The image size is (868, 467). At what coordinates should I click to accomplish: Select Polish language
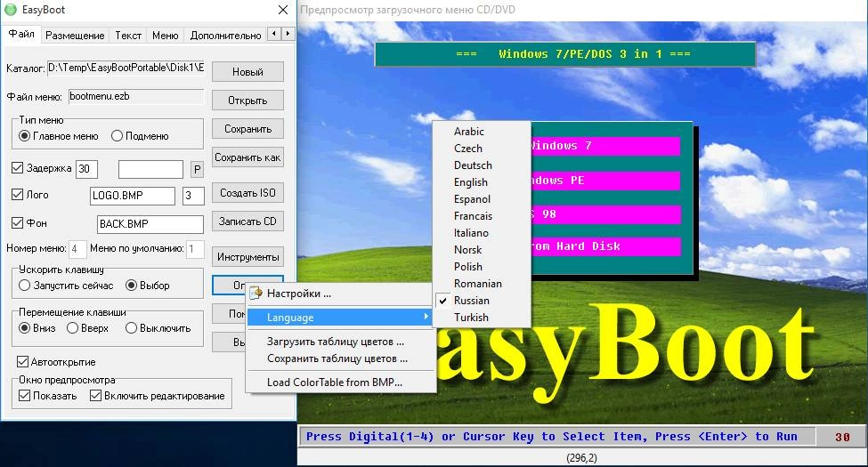(x=481, y=266)
